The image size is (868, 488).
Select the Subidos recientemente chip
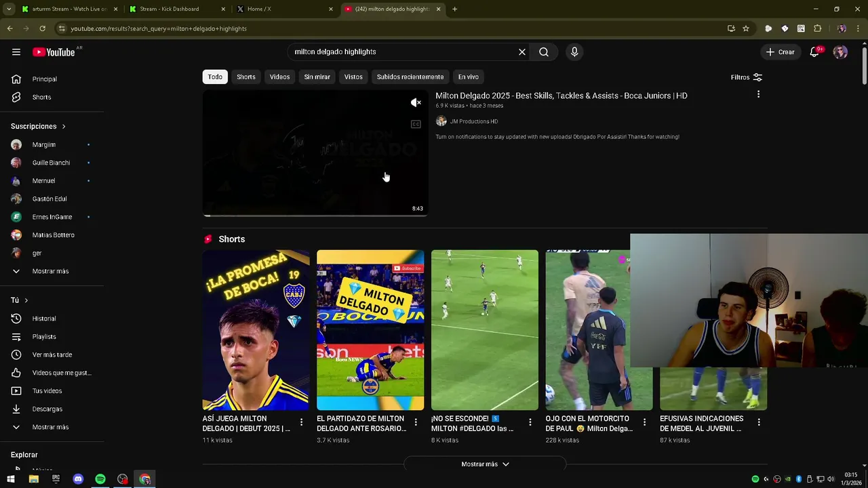(410, 77)
